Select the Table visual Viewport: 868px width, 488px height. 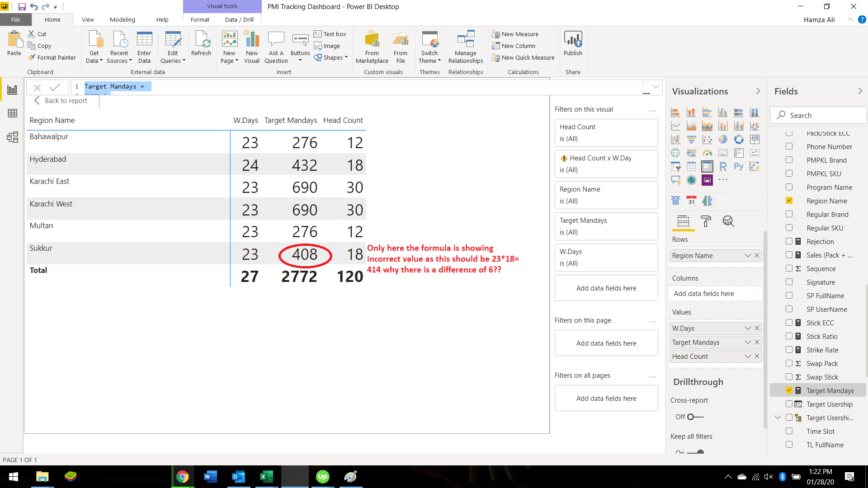tap(691, 166)
